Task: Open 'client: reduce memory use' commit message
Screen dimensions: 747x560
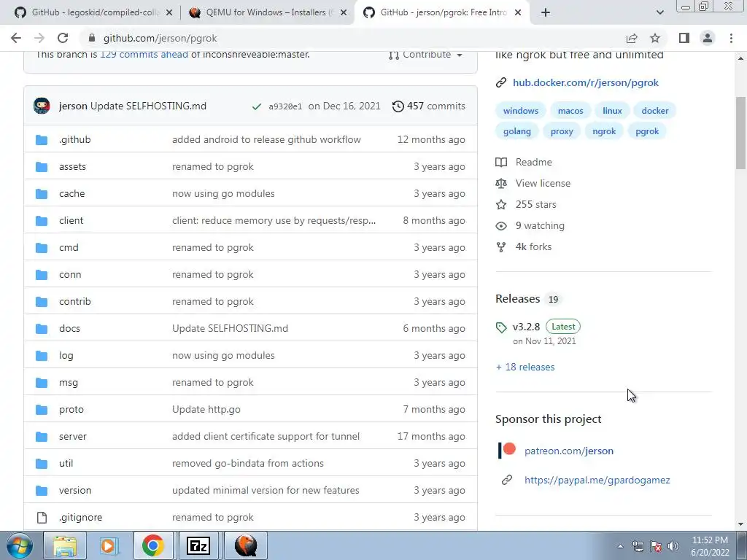Action: (274, 220)
